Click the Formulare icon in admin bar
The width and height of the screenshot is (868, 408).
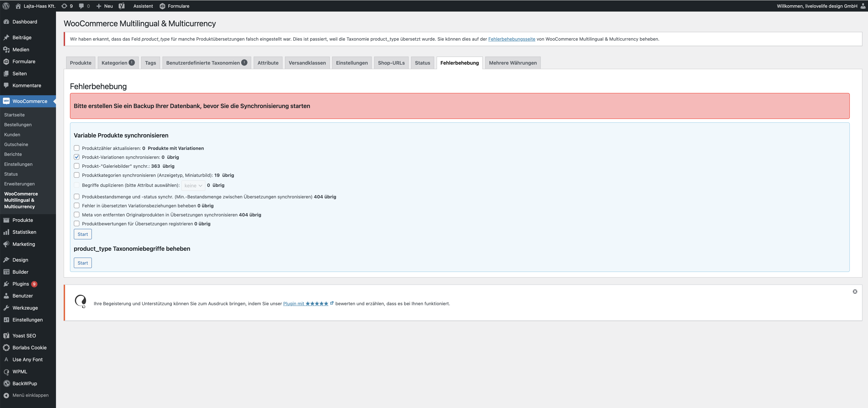(x=162, y=6)
